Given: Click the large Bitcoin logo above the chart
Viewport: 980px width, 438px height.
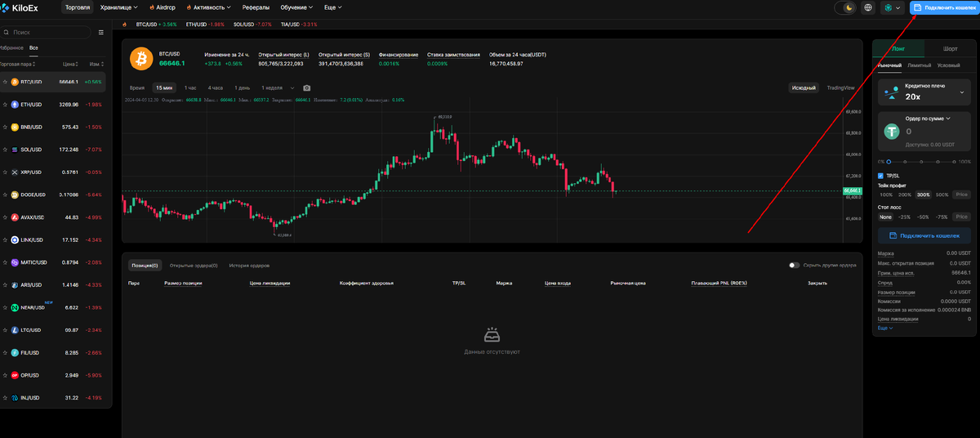Looking at the screenshot, I should coord(142,58).
